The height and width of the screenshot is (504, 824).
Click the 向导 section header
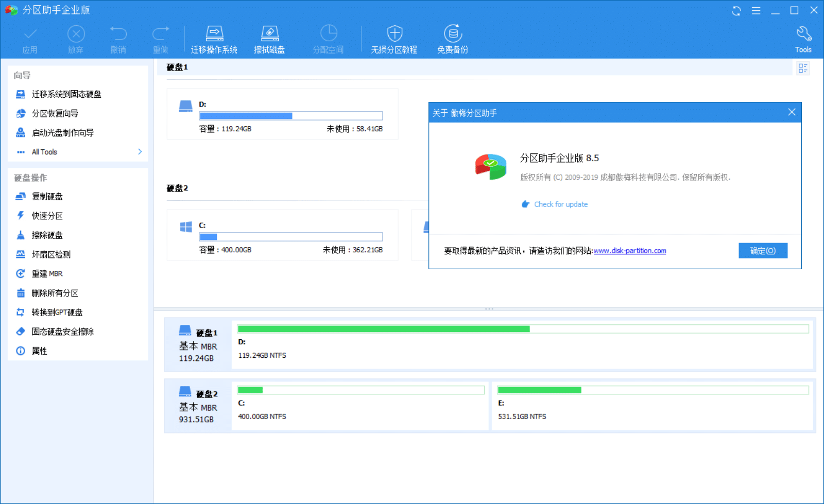click(x=22, y=76)
